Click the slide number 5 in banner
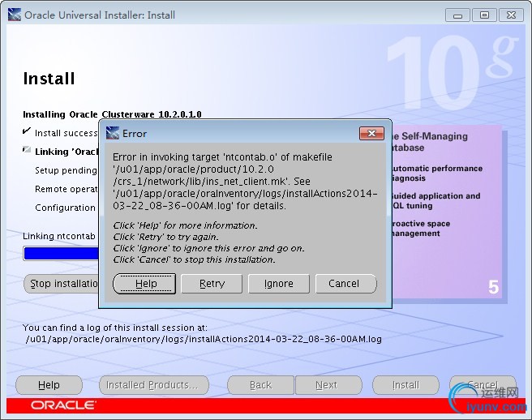The image size is (532, 420). [x=493, y=287]
